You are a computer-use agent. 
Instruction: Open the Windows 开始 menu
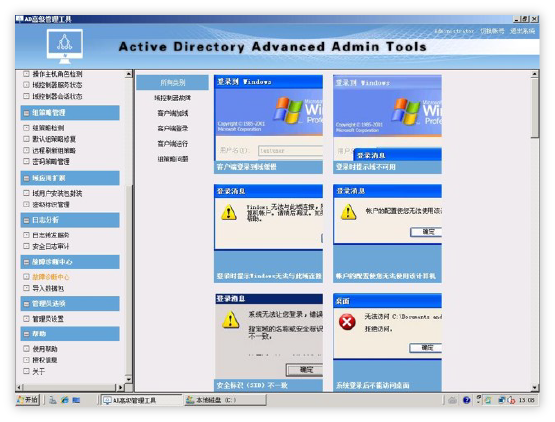28,400
